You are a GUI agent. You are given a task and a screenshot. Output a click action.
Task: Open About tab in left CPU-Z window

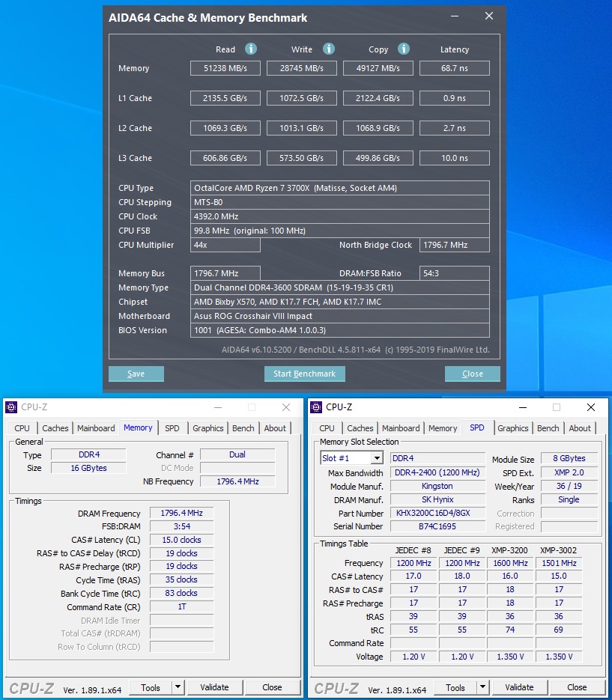275,428
